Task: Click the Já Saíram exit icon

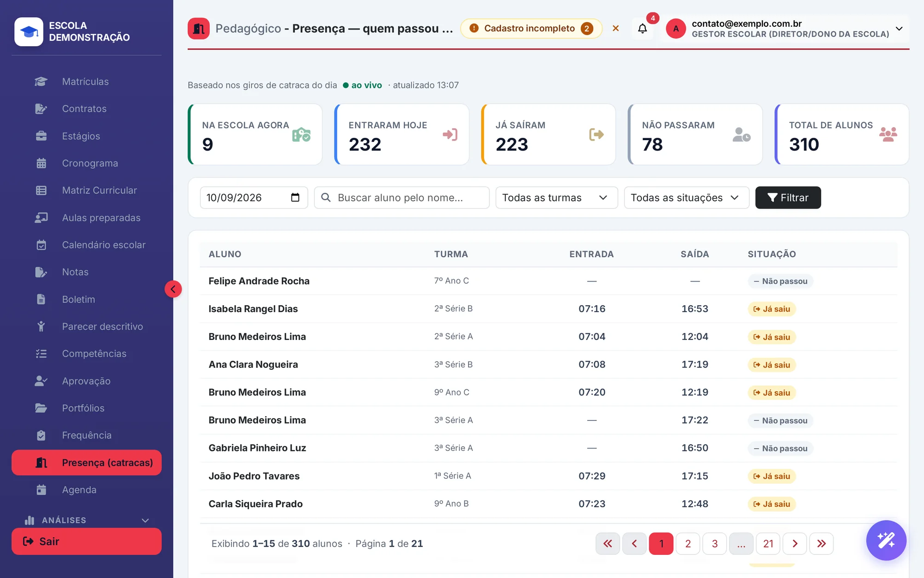Action: [596, 135]
